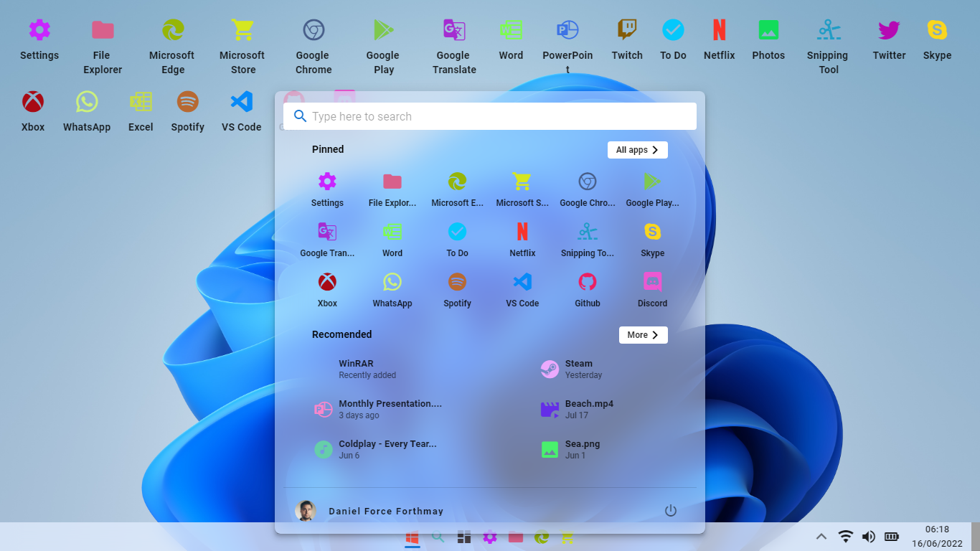Open the Google Chrome desktop shortcut
This screenshot has height=551, width=980.
click(314, 46)
